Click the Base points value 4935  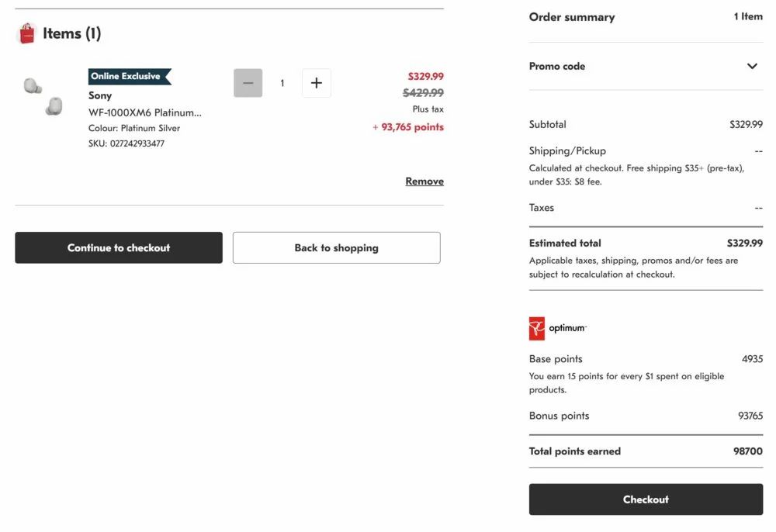coord(752,359)
